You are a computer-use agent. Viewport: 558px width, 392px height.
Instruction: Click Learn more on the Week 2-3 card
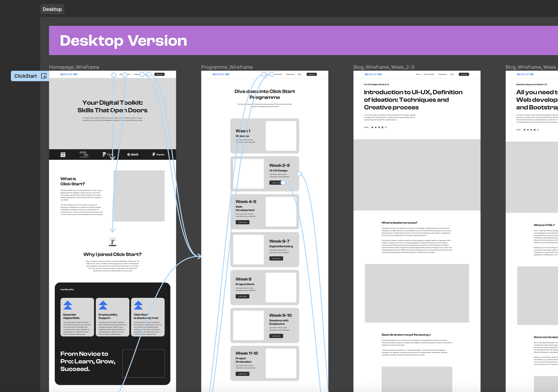click(x=276, y=183)
